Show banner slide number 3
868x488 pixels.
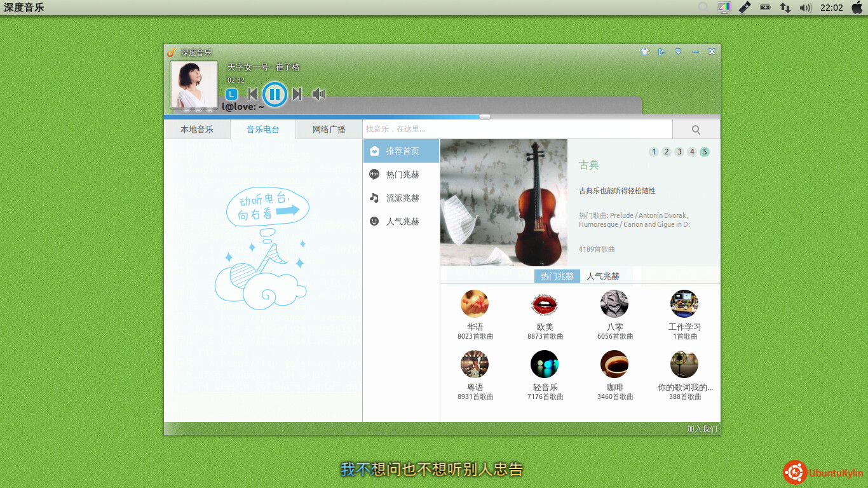(679, 152)
